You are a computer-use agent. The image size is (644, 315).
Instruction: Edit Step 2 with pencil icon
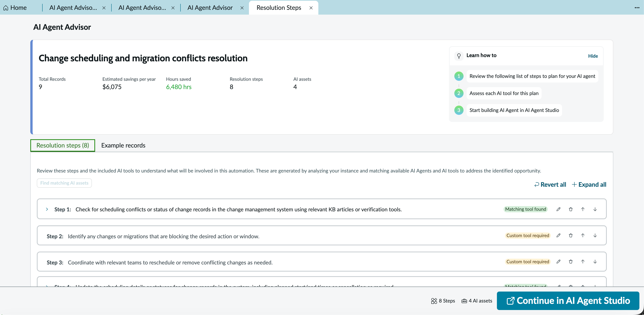pyautogui.click(x=558, y=235)
